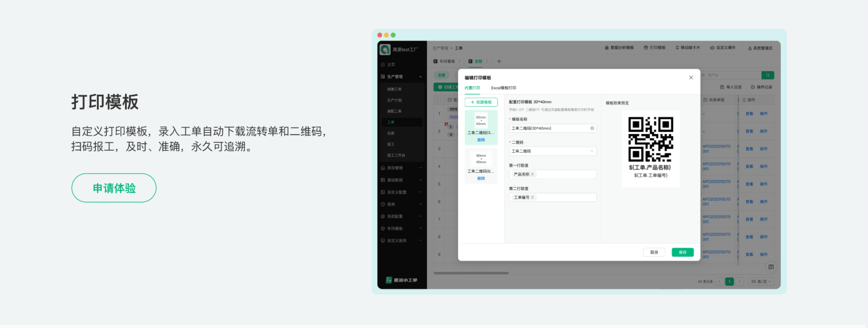Select the 全部 filter pill
868x328 pixels.
[x=441, y=75]
